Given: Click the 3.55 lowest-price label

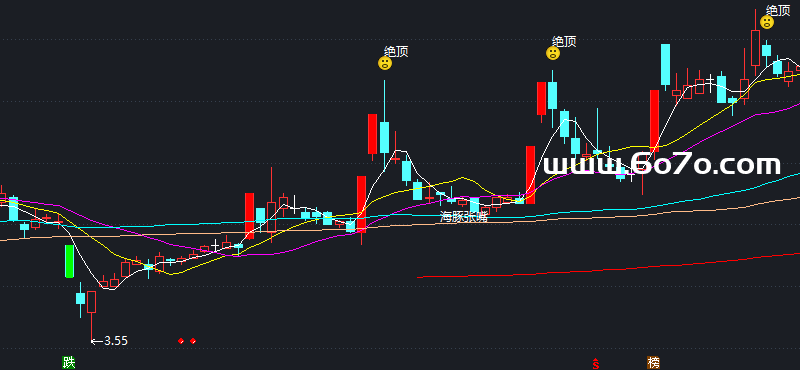Looking at the screenshot, I should tap(116, 341).
